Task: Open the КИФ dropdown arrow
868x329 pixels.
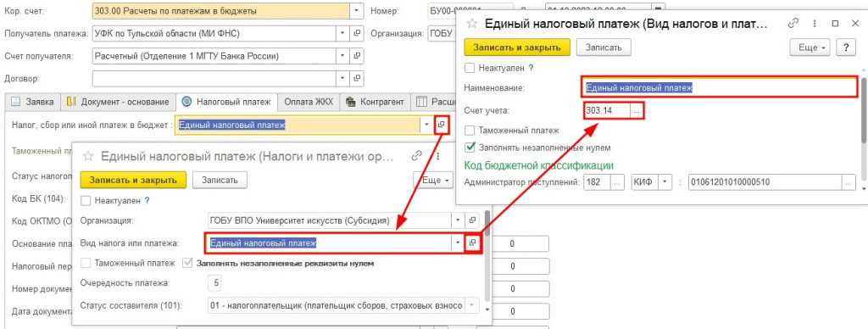Action: pyautogui.click(x=665, y=181)
